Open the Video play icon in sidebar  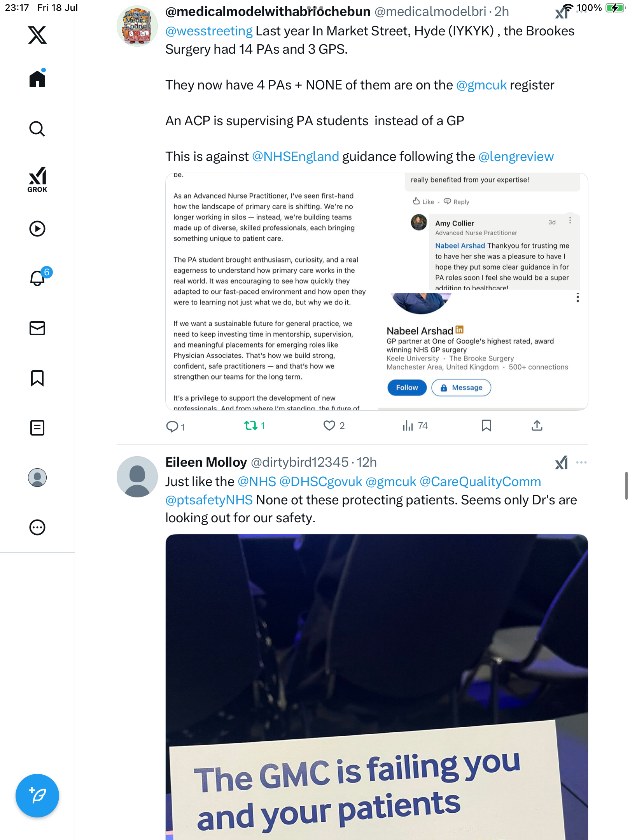click(x=37, y=229)
